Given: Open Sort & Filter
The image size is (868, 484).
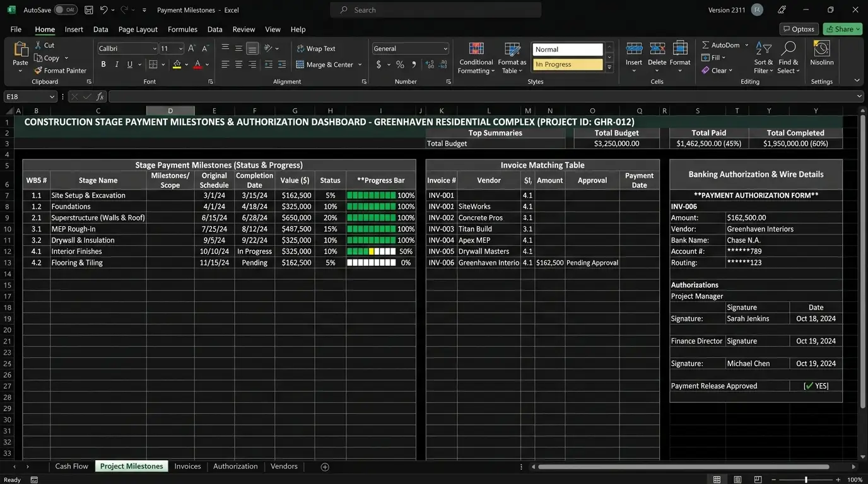Looking at the screenshot, I should [763, 58].
